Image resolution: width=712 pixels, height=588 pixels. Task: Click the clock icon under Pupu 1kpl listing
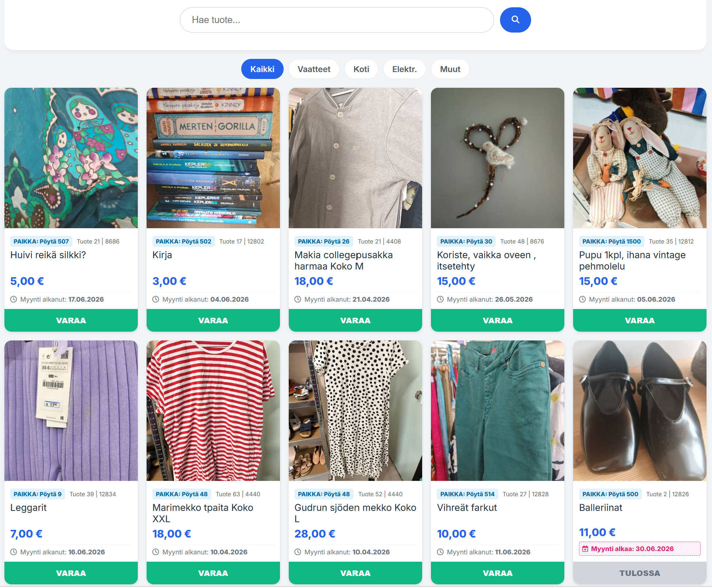coord(582,299)
